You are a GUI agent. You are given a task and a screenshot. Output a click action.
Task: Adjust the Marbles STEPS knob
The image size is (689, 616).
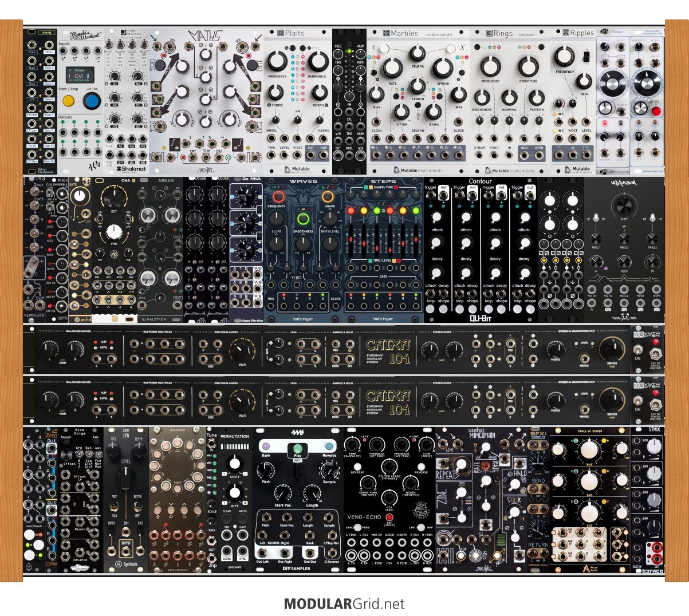(434, 113)
